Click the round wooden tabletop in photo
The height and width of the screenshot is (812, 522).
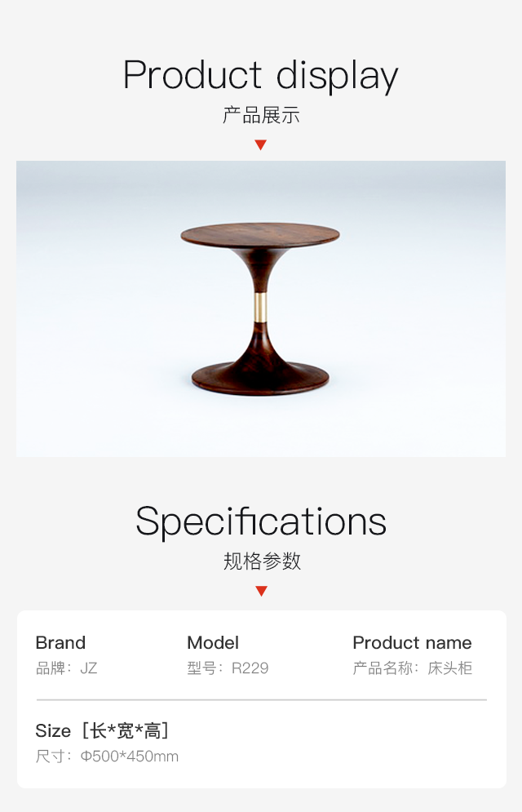[260, 235]
